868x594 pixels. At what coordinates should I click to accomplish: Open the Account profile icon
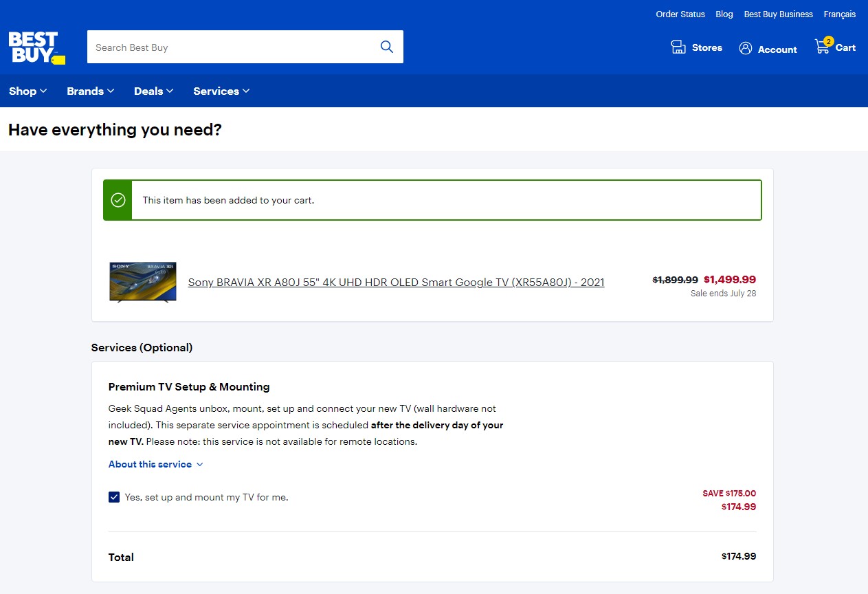[x=746, y=48]
